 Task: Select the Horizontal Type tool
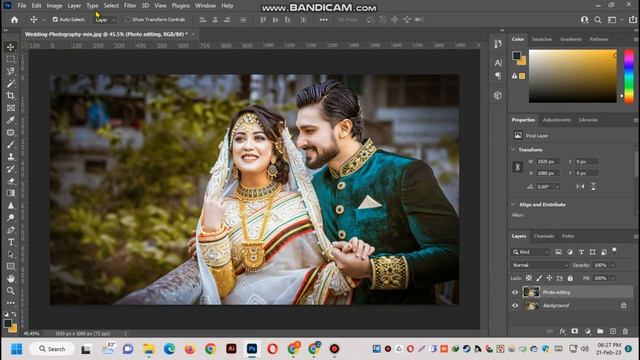pyautogui.click(x=11, y=242)
